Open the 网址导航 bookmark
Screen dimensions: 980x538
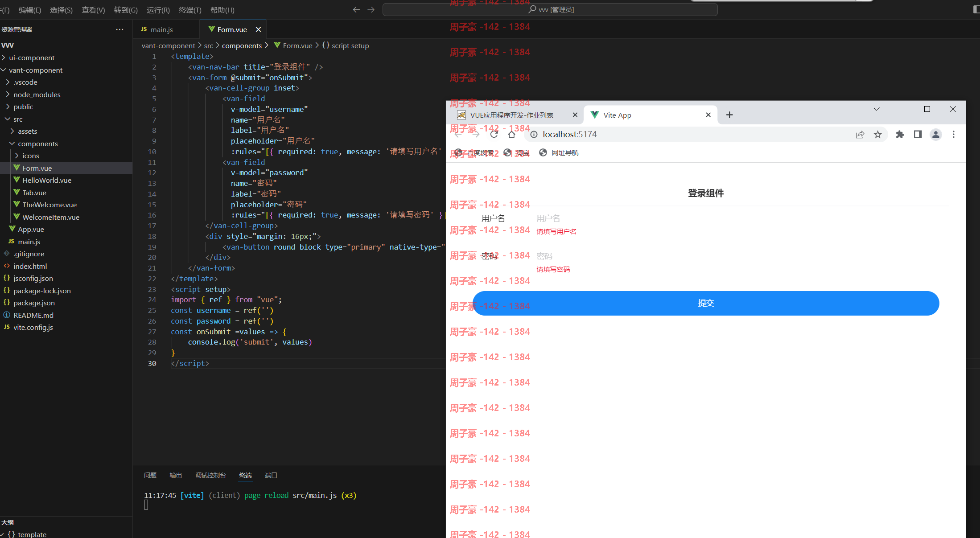point(559,152)
